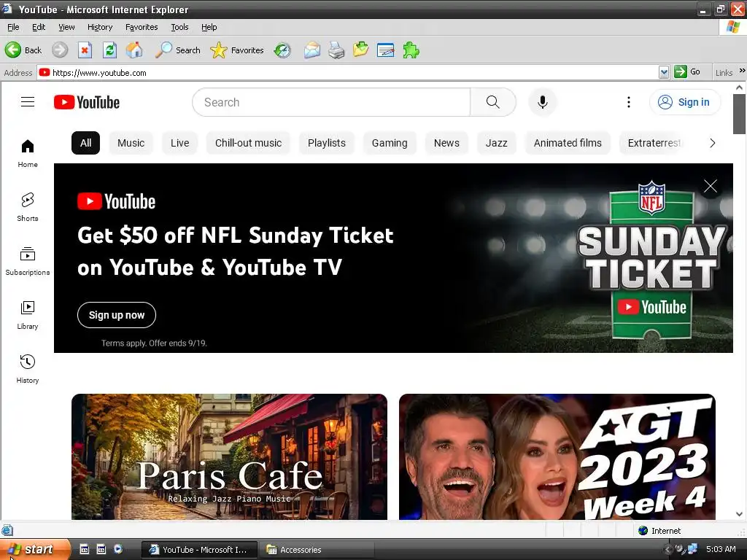Open the Favorites star in toolbar

point(237,50)
